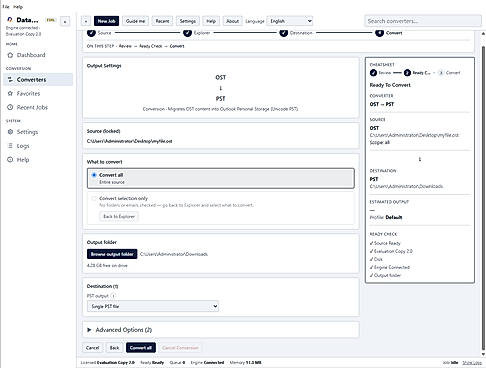Click the Convert all button at bottom
486x368 pixels.
coord(141,348)
